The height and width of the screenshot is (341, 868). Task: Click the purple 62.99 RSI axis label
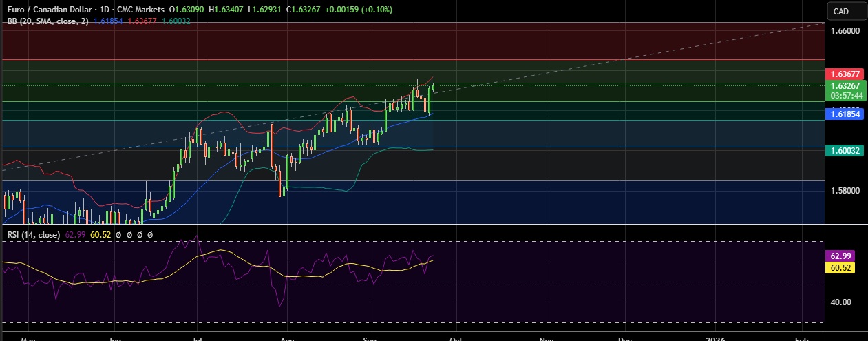(840, 256)
